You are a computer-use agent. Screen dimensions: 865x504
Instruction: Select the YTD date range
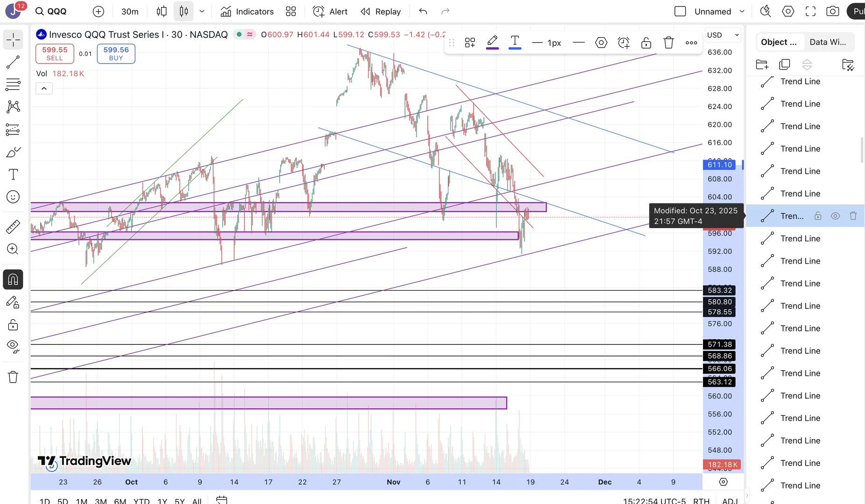pos(142,501)
